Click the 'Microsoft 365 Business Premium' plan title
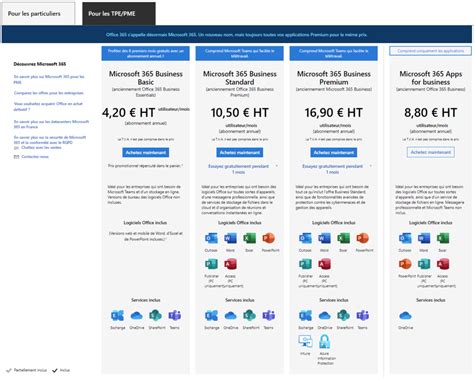The height and width of the screenshot is (378, 474). coord(334,78)
